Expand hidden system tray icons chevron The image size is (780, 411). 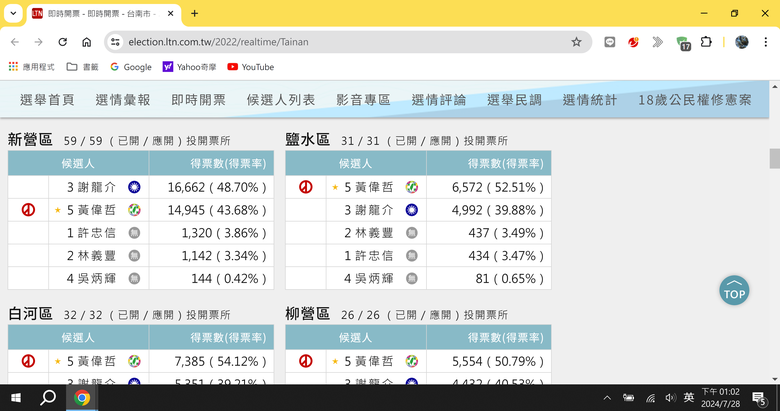pyautogui.click(x=607, y=398)
